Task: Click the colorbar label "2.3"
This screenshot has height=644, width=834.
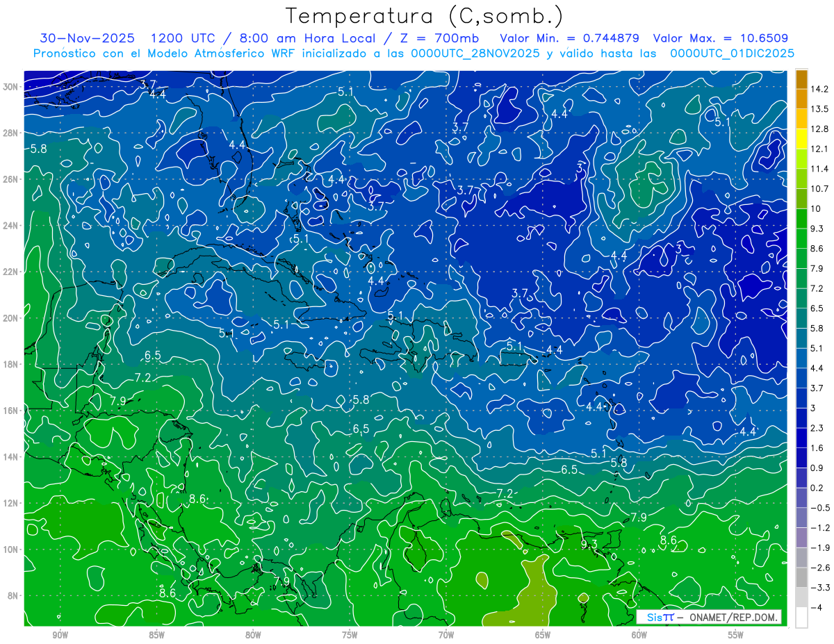Action: (x=817, y=428)
